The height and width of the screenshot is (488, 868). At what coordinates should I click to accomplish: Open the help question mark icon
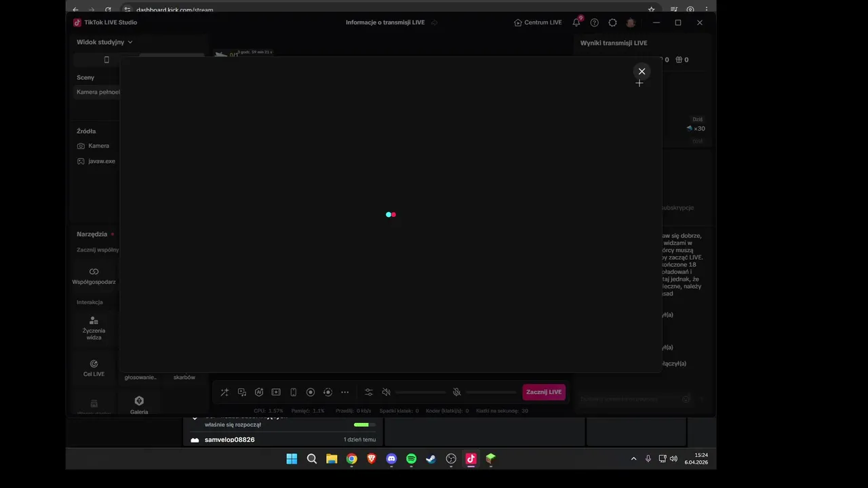click(x=595, y=22)
